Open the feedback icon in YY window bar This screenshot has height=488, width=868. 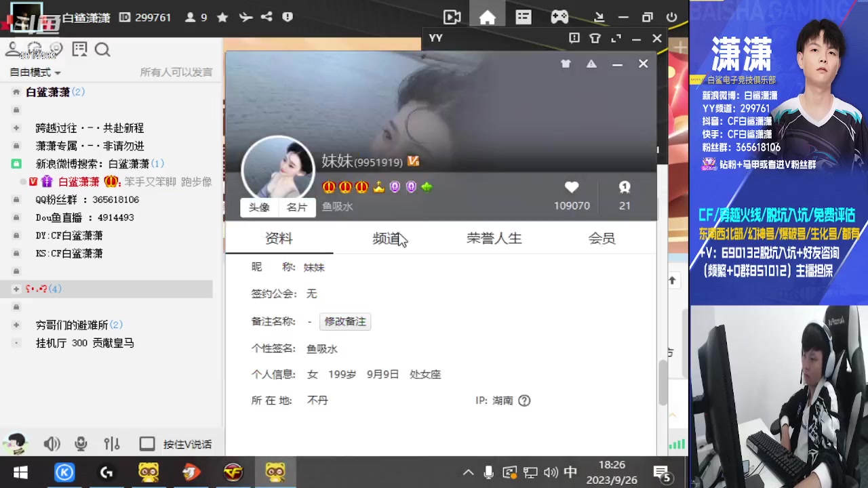click(574, 39)
